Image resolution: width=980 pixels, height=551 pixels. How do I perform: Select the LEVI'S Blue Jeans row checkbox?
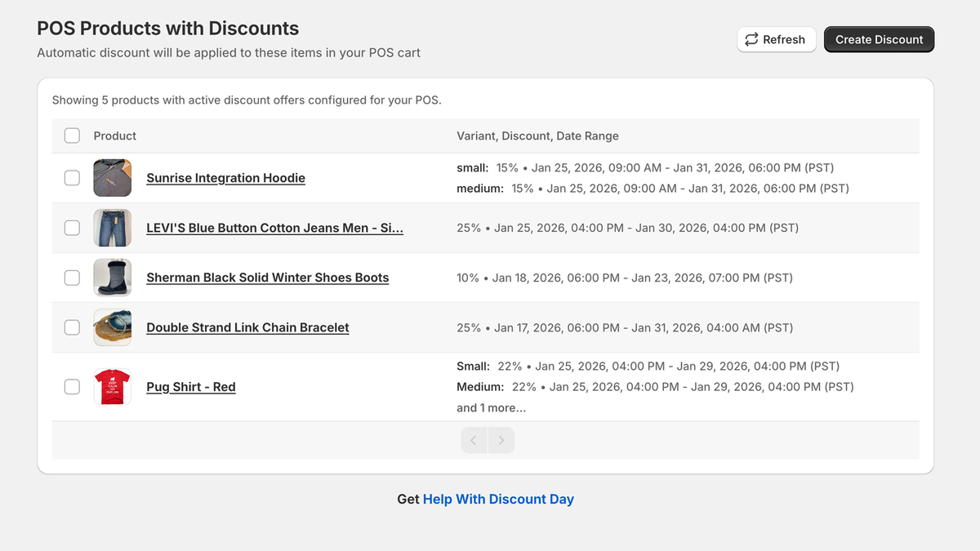[x=72, y=228]
